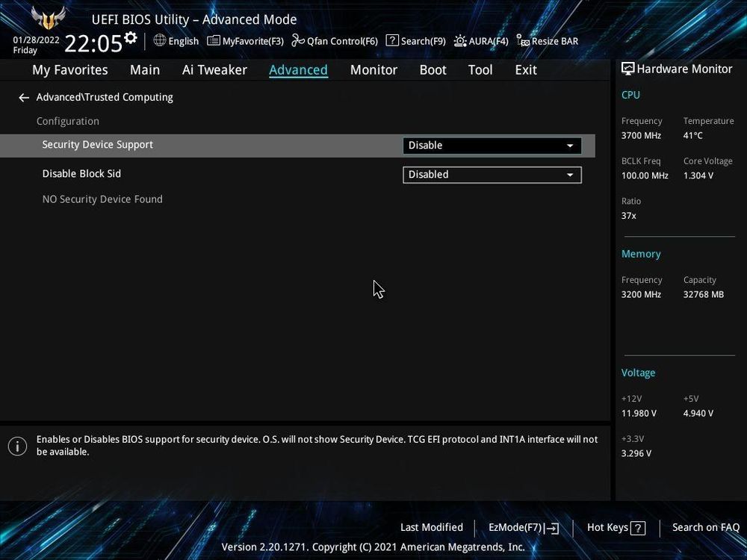Image resolution: width=747 pixels, height=560 pixels.
Task: Switch to the Ai Tweaker tab
Action: (x=214, y=69)
